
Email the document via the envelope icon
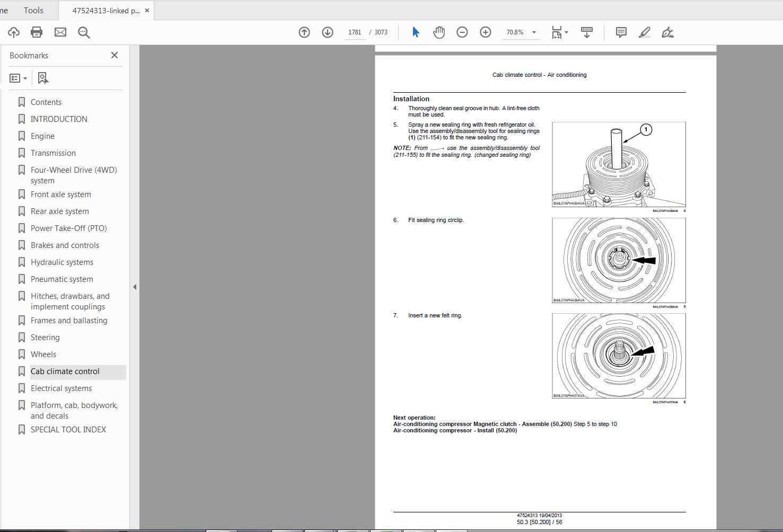coord(60,32)
